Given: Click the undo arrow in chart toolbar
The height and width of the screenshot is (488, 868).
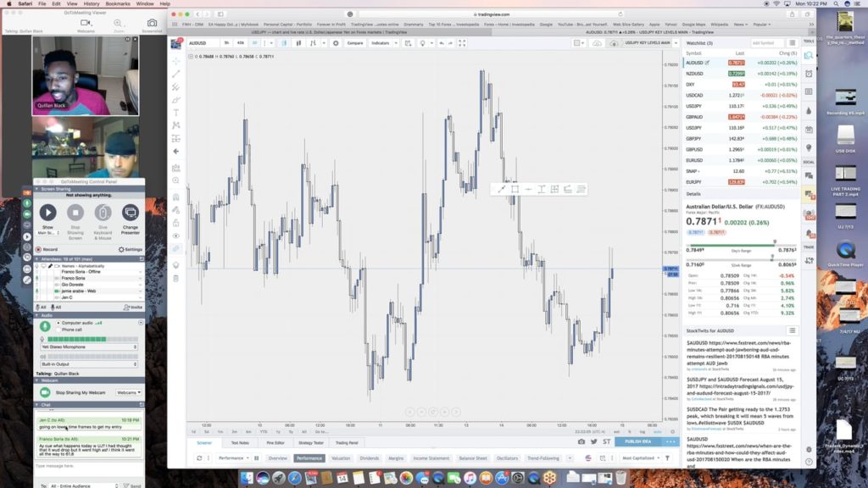Looking at the screenshot, I should [x=441, y=43].
